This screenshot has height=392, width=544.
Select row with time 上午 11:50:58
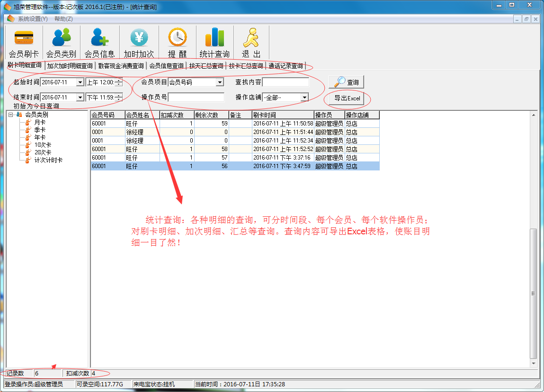click(235, 124)
